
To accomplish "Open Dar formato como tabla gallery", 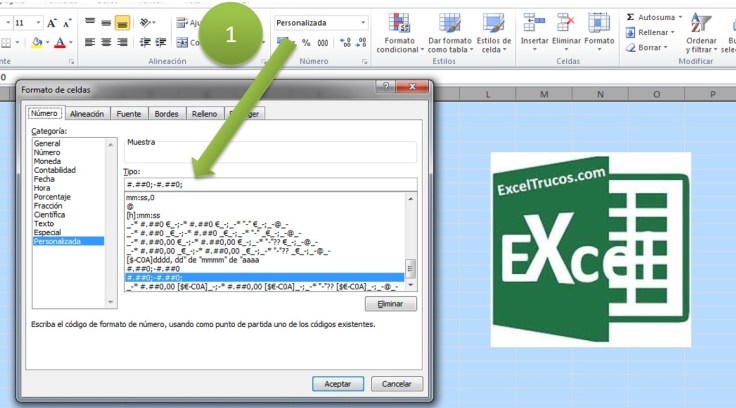I will click(x=449, y=33).
